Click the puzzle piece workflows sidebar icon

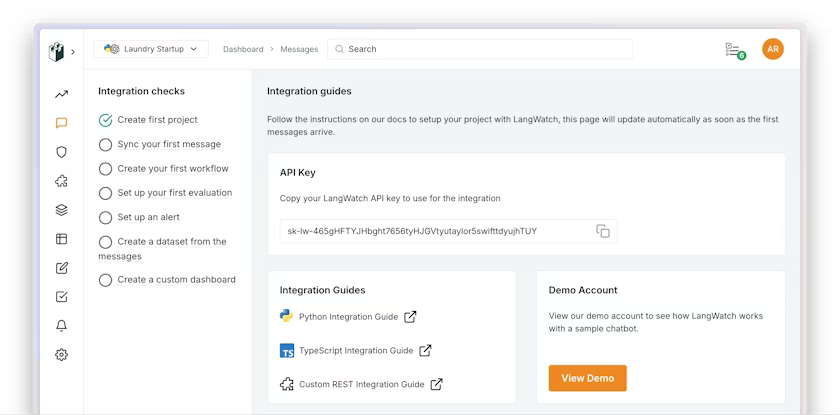pyautogui.click(x=61, y=182)
